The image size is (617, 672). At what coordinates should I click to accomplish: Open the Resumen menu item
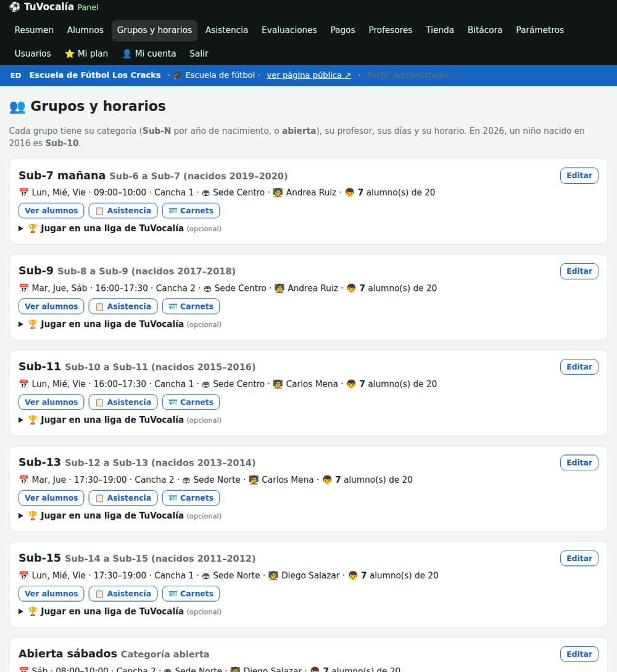[34, 30]
